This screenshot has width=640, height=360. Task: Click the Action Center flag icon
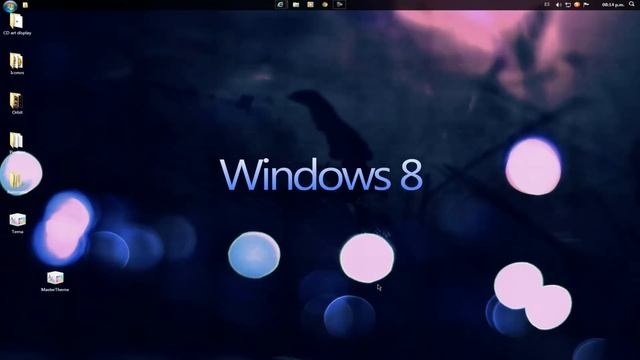(x=586, y=4)
